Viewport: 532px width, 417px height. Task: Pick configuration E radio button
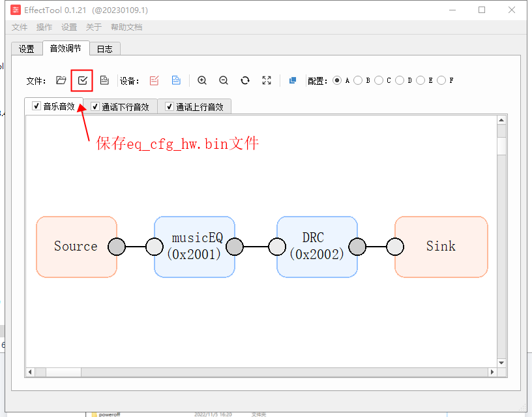421,80
